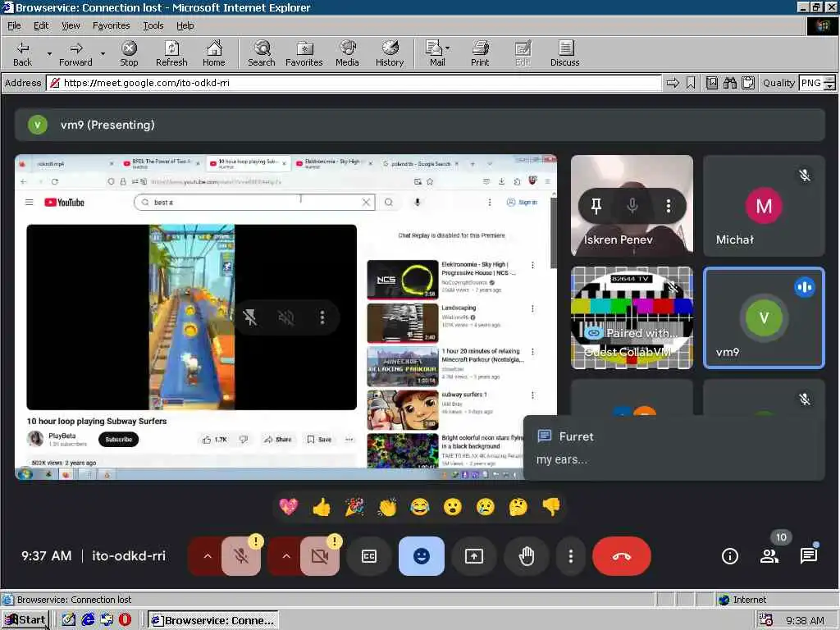Open the Search pane icon
Image resolution: width=840 pixels, height=630 pixels.
click(x=262, y=53)
